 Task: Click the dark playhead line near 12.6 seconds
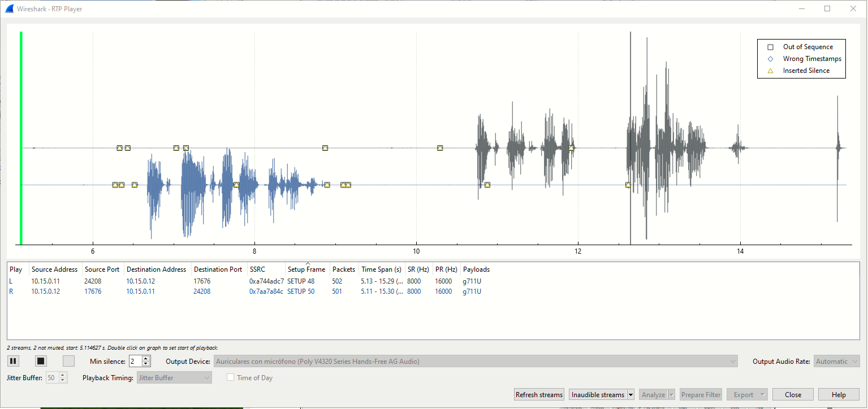pyautogui.click(x=631, y=138)
